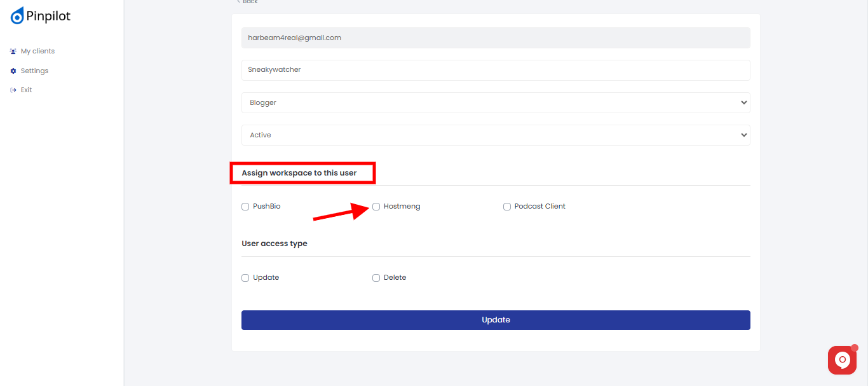Click the harbeam4real@gmail.com email field
868x386 pixels.
pos(496,38)
